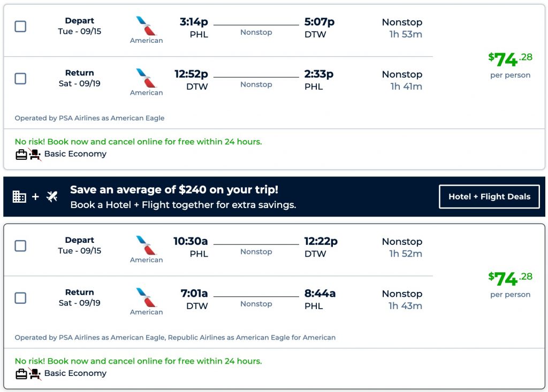Click Basic Economy label in second card
Screen dimensions: 548x392
tap(75, 373)
